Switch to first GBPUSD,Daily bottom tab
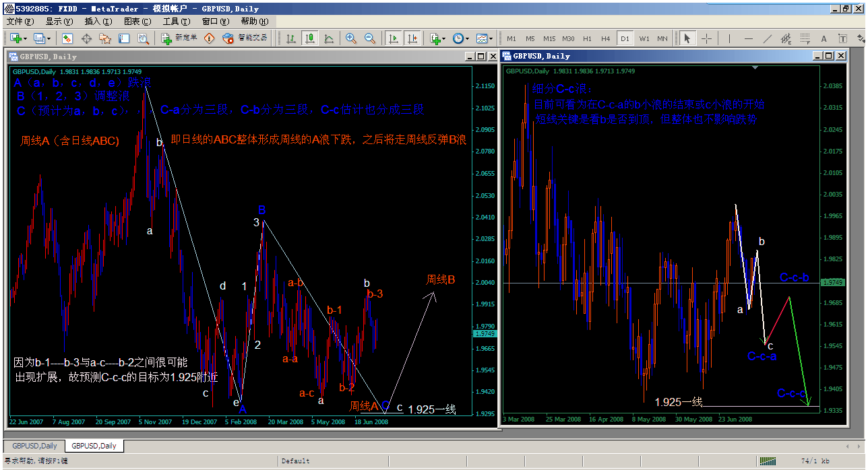The height and width of the screenshot is (470, 868). click(x=34, y=446)
